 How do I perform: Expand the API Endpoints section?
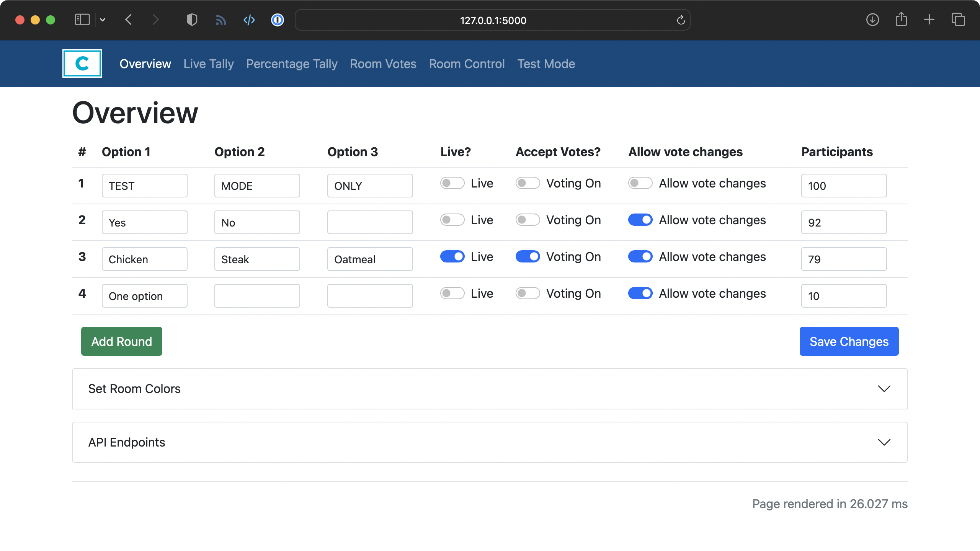490,442
